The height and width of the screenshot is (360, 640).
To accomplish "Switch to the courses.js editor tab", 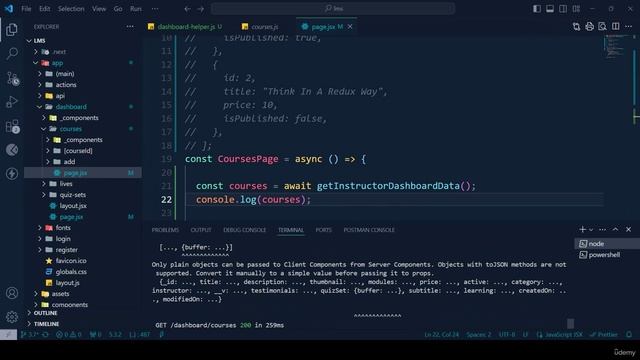I will [x=261, y=27].
